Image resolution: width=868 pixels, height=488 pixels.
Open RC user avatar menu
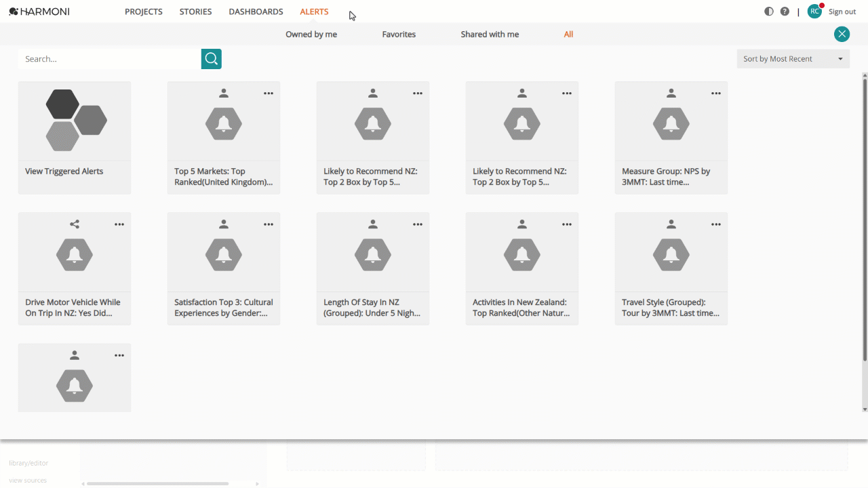[x=814, y=12]
